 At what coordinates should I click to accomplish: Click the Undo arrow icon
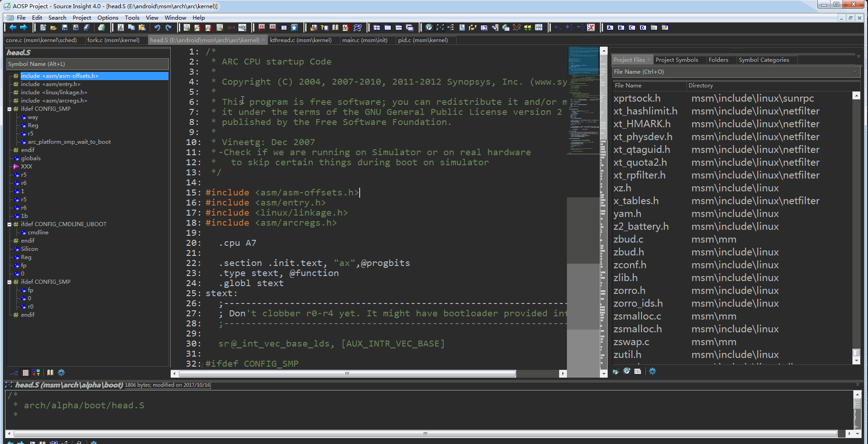coord(157,27)
